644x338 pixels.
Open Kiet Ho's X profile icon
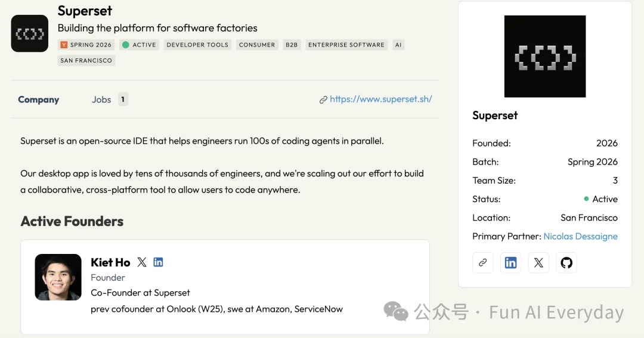coord(142,262)
